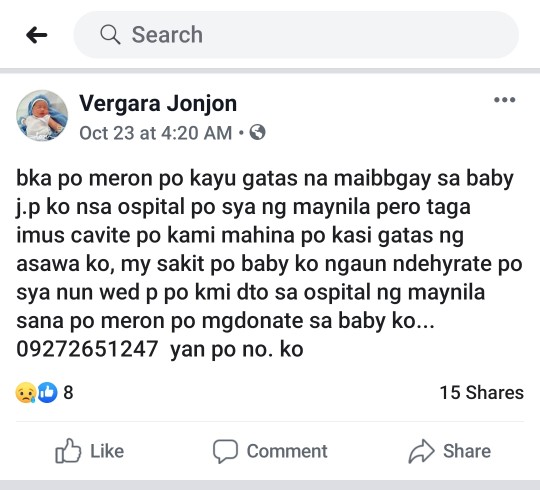Open Vergara Jonjon's profile name link
Screen dimensions: 540x490
158,103
